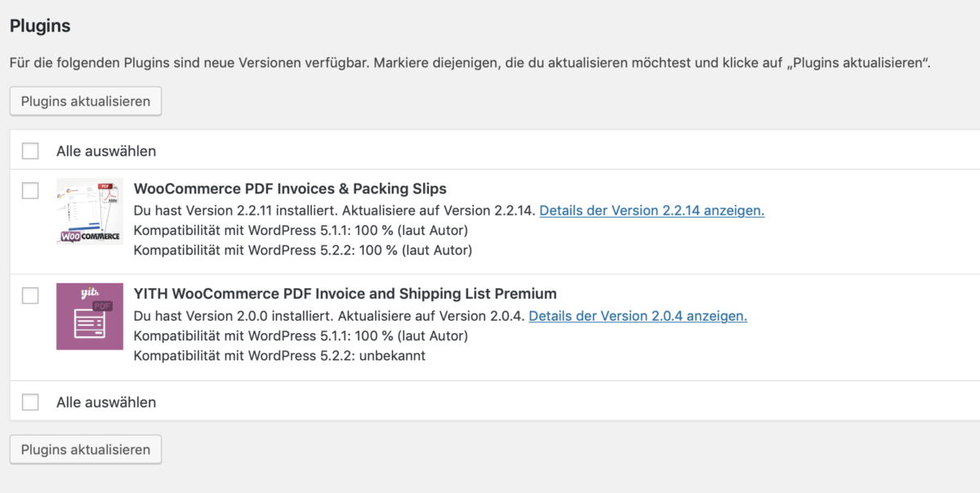980x493 pixels.
Task: Select the WooCommerce PDF Invoices & Packing Slips checkbox
Action: [30, 190]
